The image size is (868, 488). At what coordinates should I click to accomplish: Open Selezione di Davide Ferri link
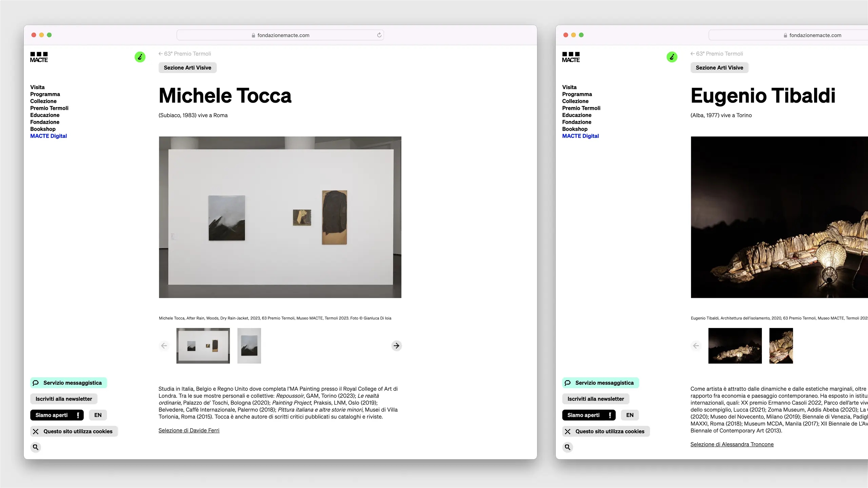pyautogui.click(x=189, y=430)
